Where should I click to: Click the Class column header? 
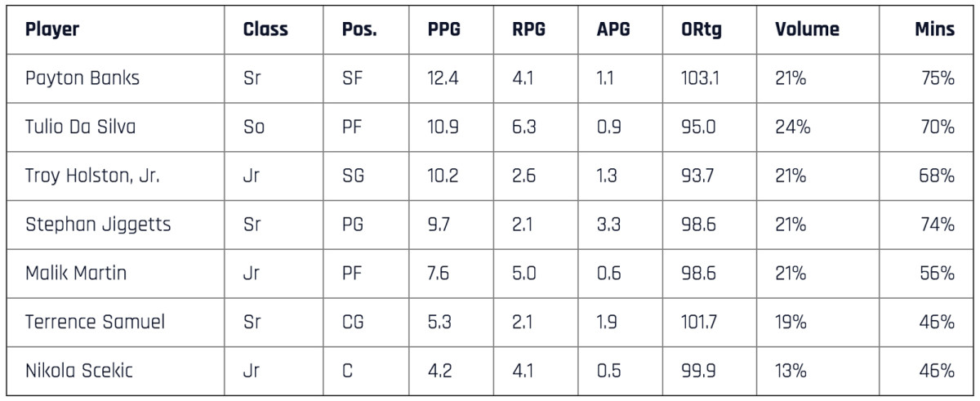pos(265,29)
